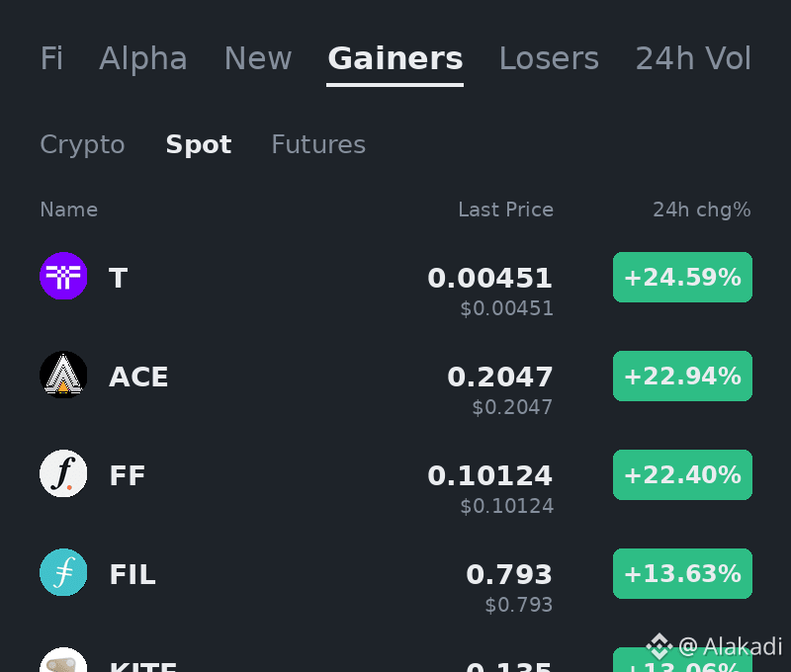Image resolution: width=791 pixels, height=672 pixels.
Task: Switch to the Gainers tab
Action: point(395,58)
